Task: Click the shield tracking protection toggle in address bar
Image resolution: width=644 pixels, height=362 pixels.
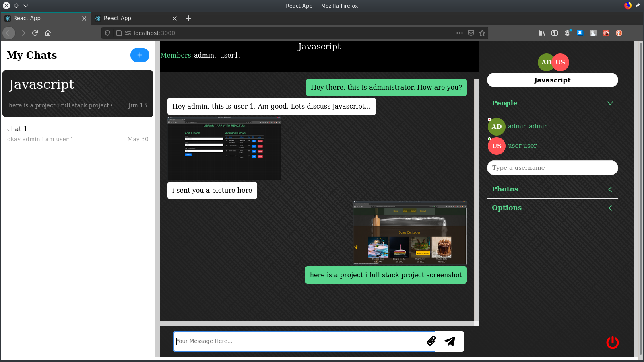Action: [x=107, y=33]
